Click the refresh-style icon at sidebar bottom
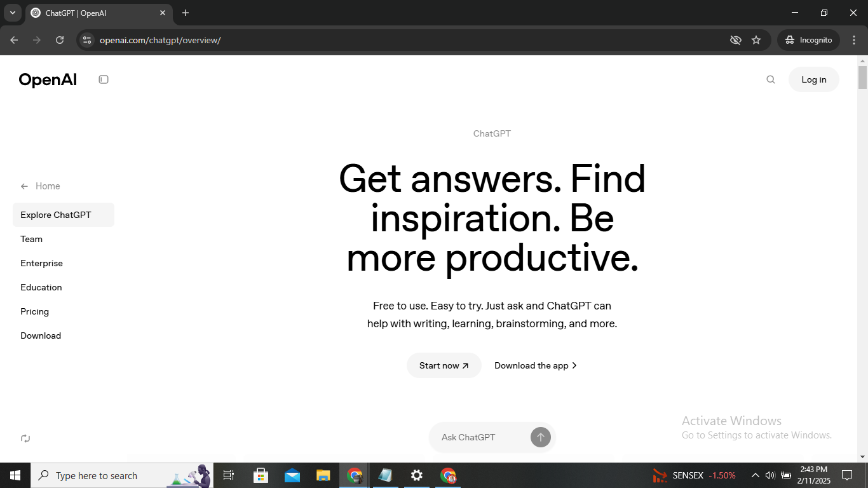 pyautogui.click(x=25, y=438)
